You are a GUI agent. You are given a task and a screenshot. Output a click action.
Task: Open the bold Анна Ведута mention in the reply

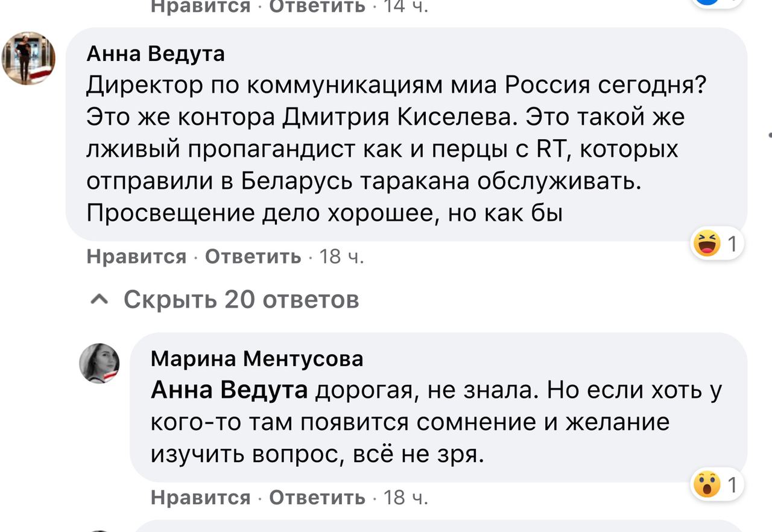click(229, 391)
